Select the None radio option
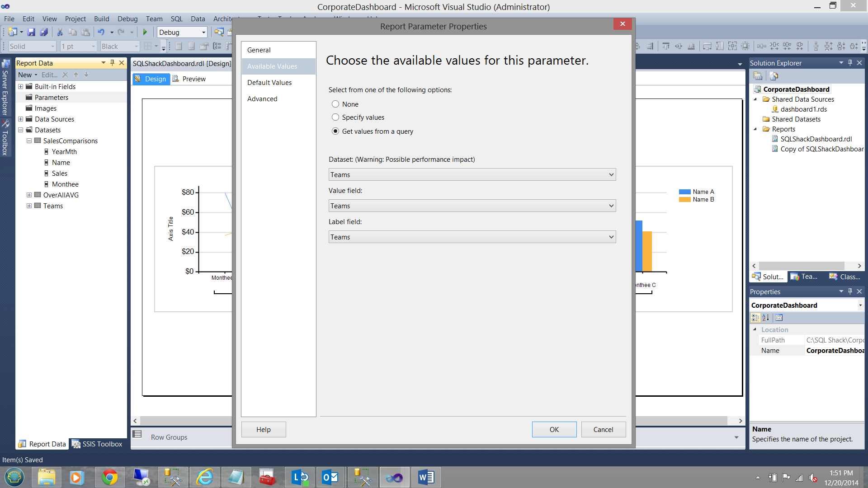The height and width of the screenshot is (488, 868). click(x=335, y=104)
